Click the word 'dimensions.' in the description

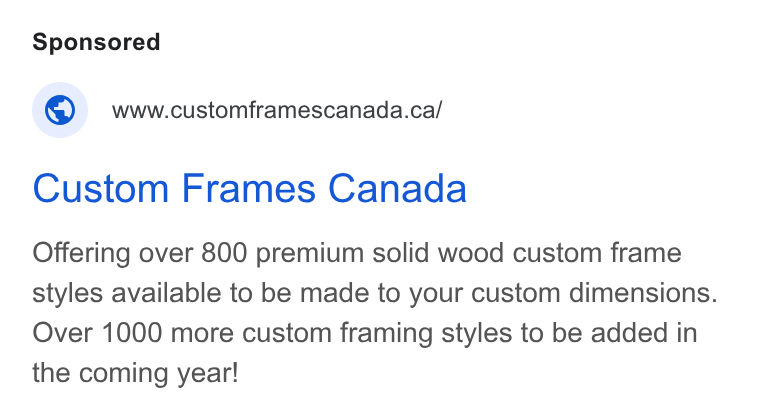pyautogui.click(x=643, y=293)
